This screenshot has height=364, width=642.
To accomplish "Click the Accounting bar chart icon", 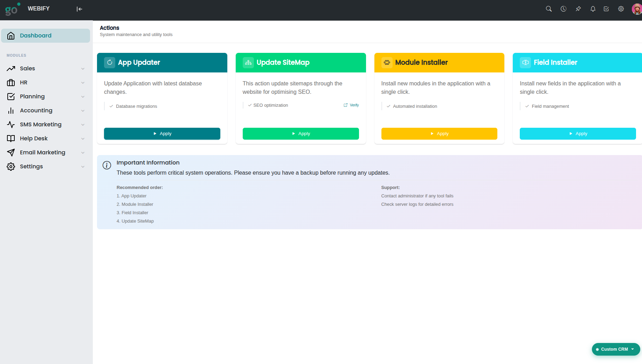I will tap(11, 111).
